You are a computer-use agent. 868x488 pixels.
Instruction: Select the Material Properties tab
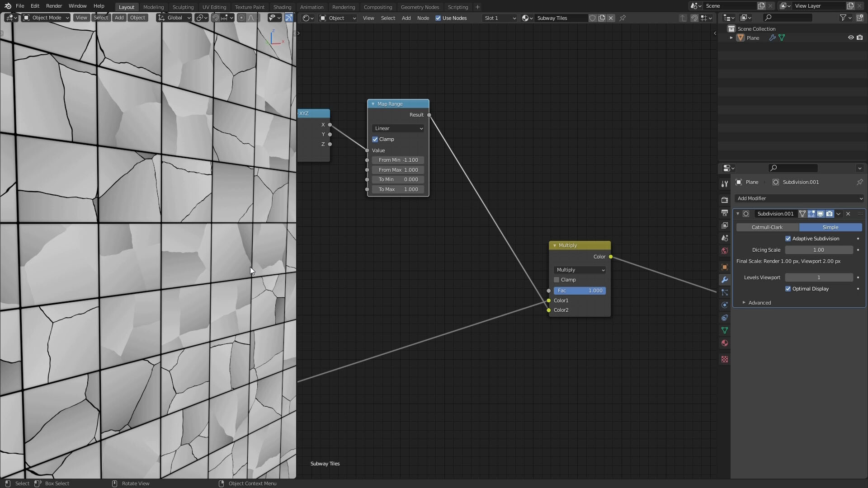(x=725, y=343)
